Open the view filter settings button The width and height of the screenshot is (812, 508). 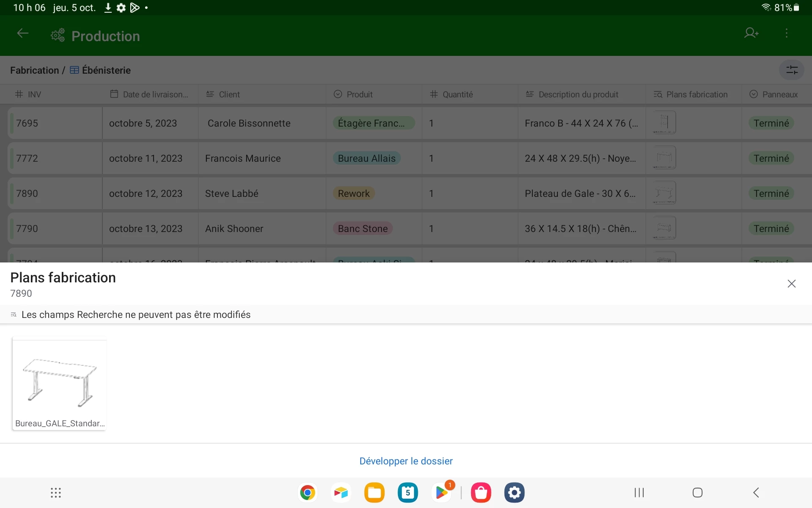[x=791, y=70]
